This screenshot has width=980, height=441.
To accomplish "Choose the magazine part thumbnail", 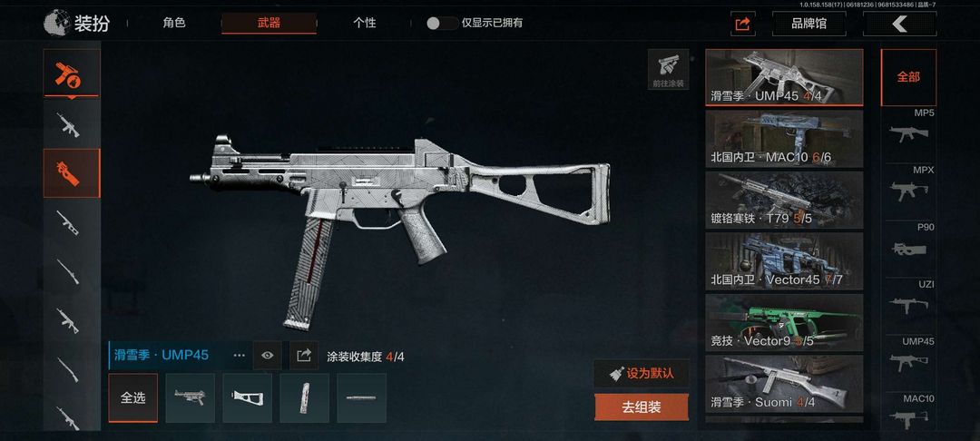I will click(304, 398).
